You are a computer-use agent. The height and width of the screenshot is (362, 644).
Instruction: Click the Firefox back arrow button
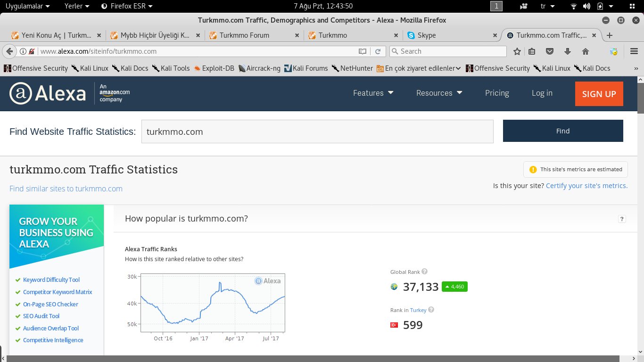tap(9, 51)
